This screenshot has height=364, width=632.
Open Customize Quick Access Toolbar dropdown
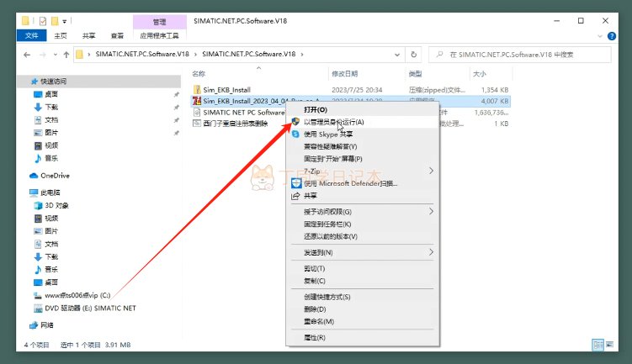(64, 21)
